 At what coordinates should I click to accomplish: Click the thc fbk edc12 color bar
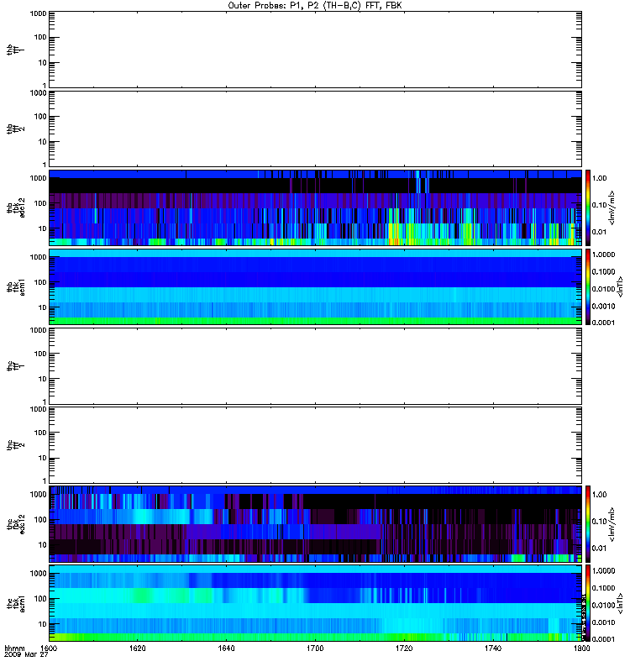tap(588, 524)
